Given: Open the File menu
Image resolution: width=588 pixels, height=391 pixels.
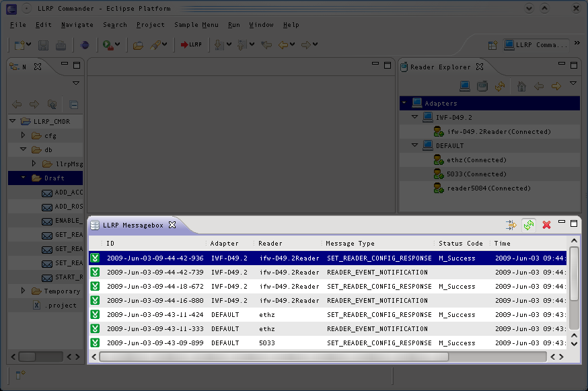Looking at the screenshot, I should 18,25.
